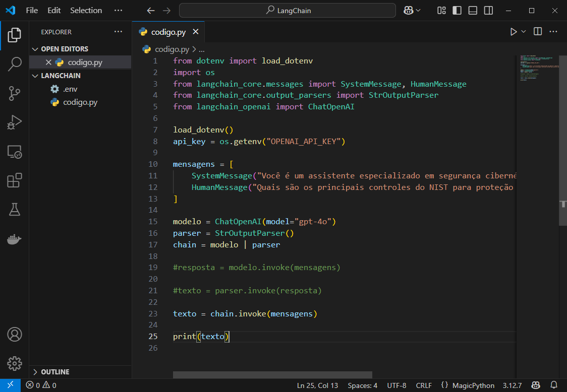The image size is (567, 392).
Task: Open the Selection menu
Action: (x=86, y=11)
